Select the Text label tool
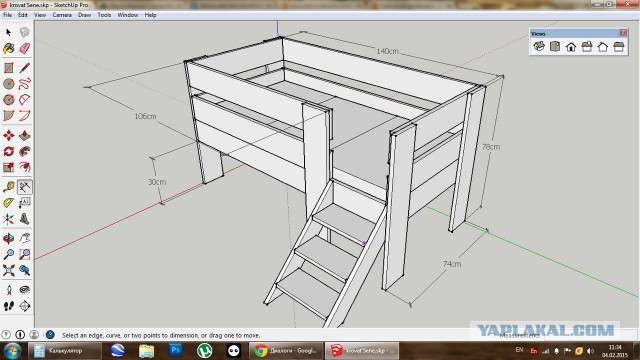The width and height of the screenshot is (640, 360). pyautogui.click(x=24, y=203)
